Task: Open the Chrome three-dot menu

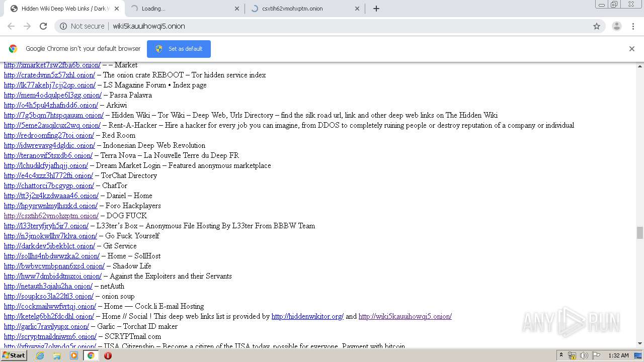Action: click(632, 26)
